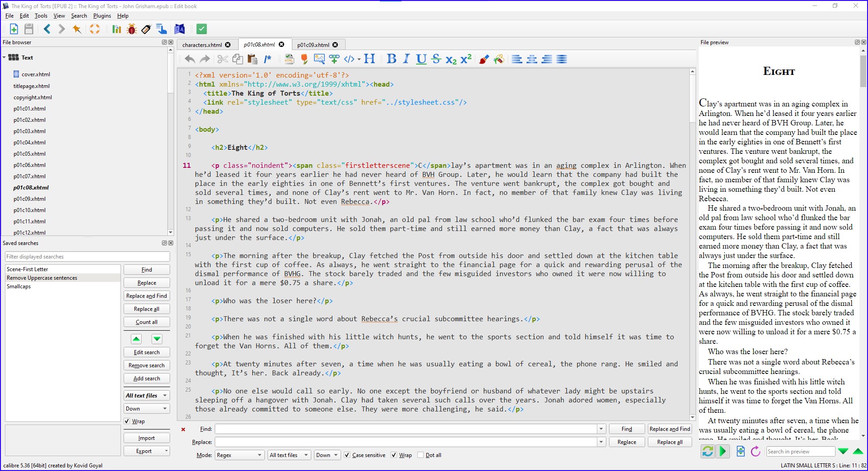Screen dimensions: 868x471
Task: Open the Replace field history dropdown arrow
Action: tap(601, 442)
